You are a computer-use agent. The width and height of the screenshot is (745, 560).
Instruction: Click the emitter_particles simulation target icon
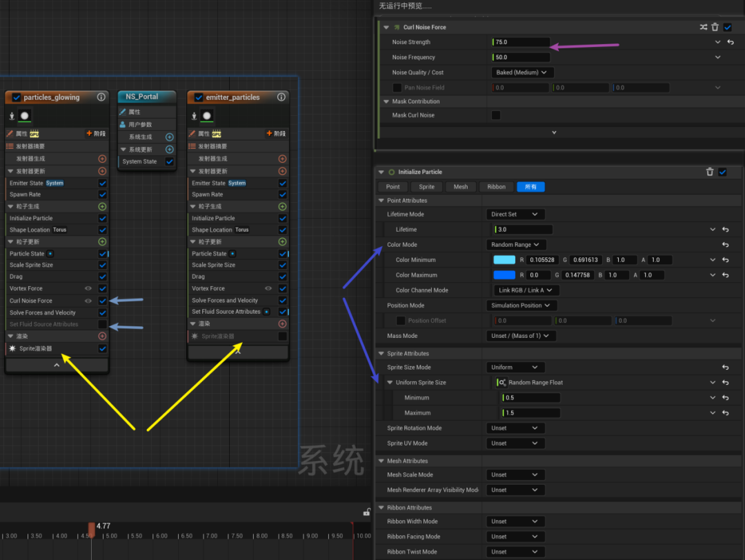coord(194,116)
